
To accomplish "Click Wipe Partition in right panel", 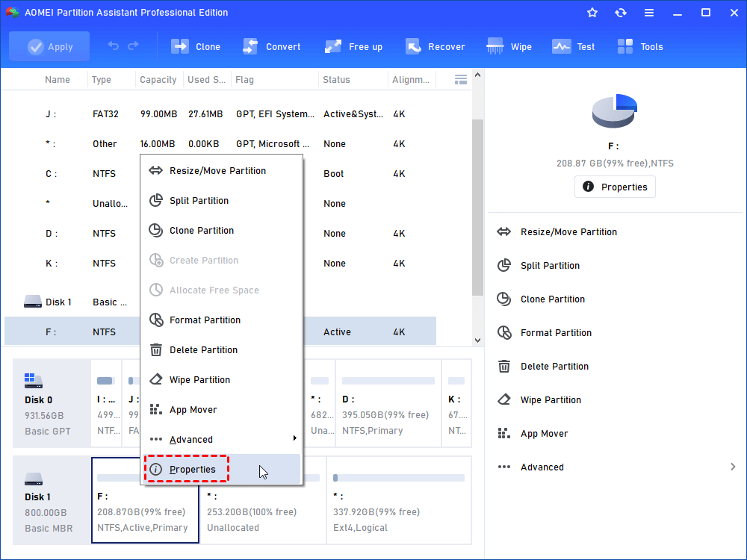I will (551, 400).
